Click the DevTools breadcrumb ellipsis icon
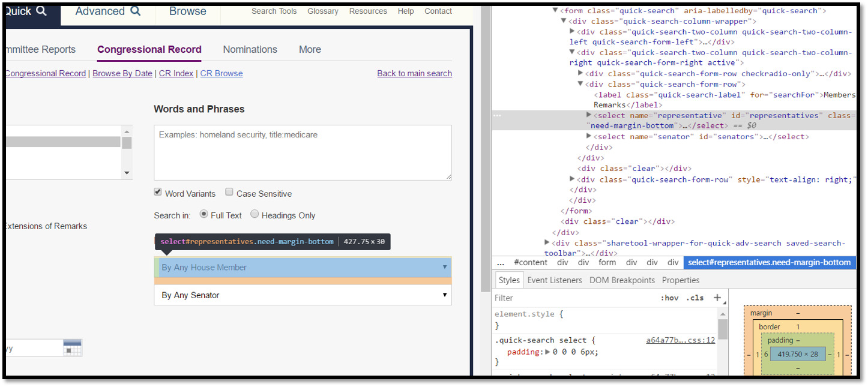The image size is (868, 387). 500,262
